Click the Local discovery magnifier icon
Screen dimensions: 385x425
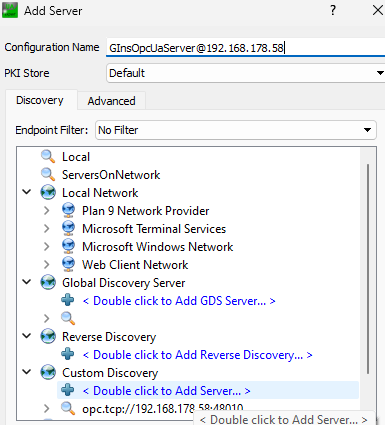coord(48,156)
